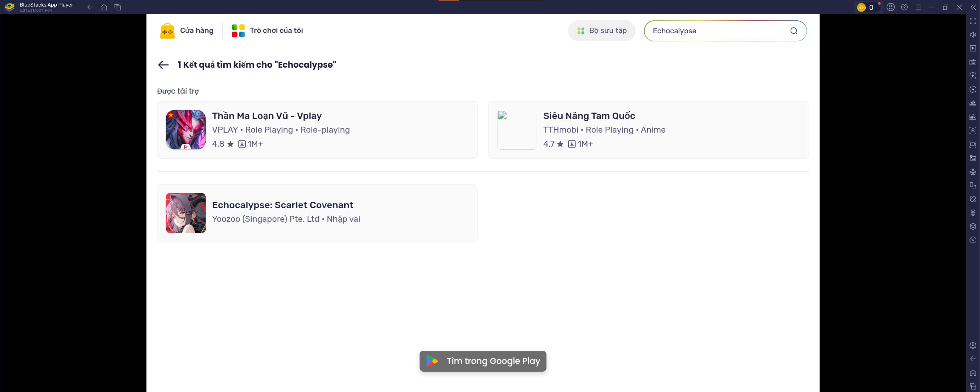Click the title bar back arrow

point(90,7)
